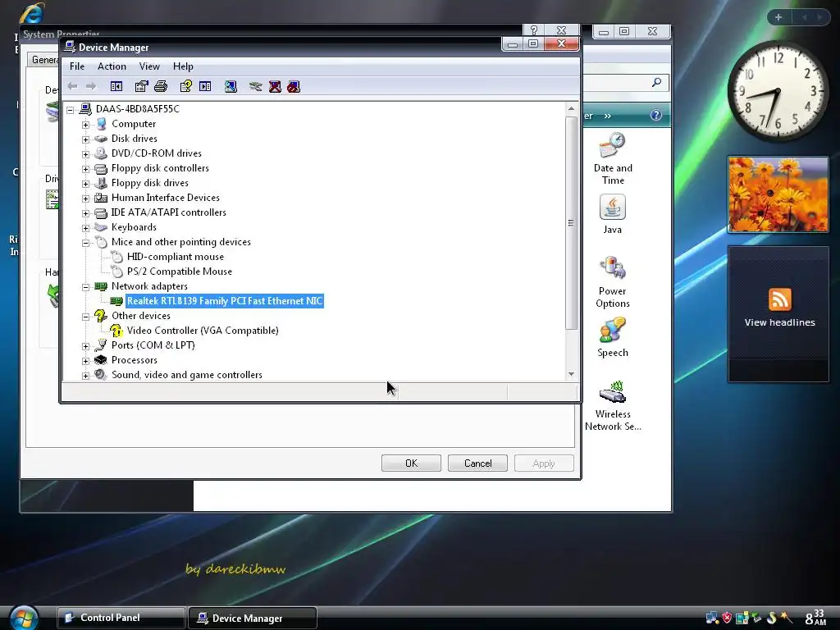Click the Windows Start orb
The height and width of the screenshot is (630, 840).
coord(24,619)
